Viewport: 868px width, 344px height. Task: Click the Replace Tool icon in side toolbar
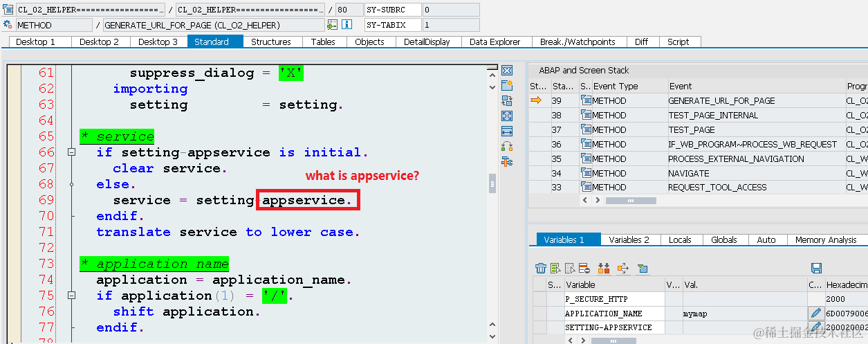pyautogui.click(x=507, y=101)
